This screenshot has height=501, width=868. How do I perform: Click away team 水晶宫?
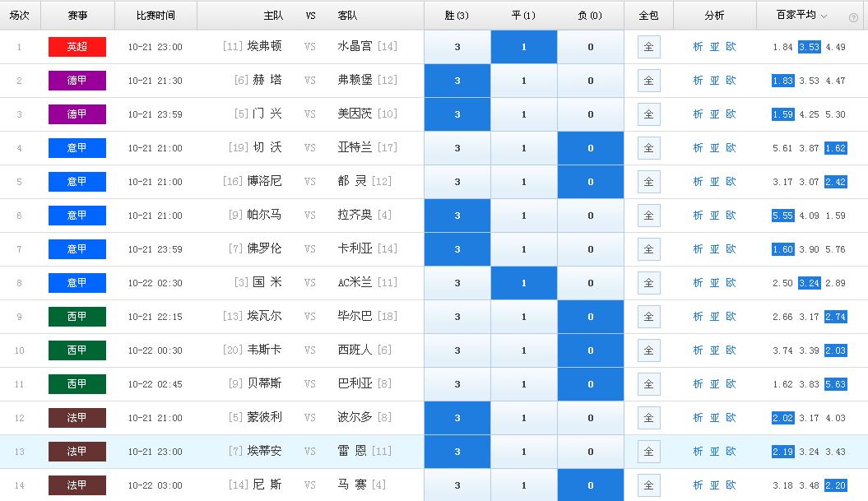click(x=355, y=47)
